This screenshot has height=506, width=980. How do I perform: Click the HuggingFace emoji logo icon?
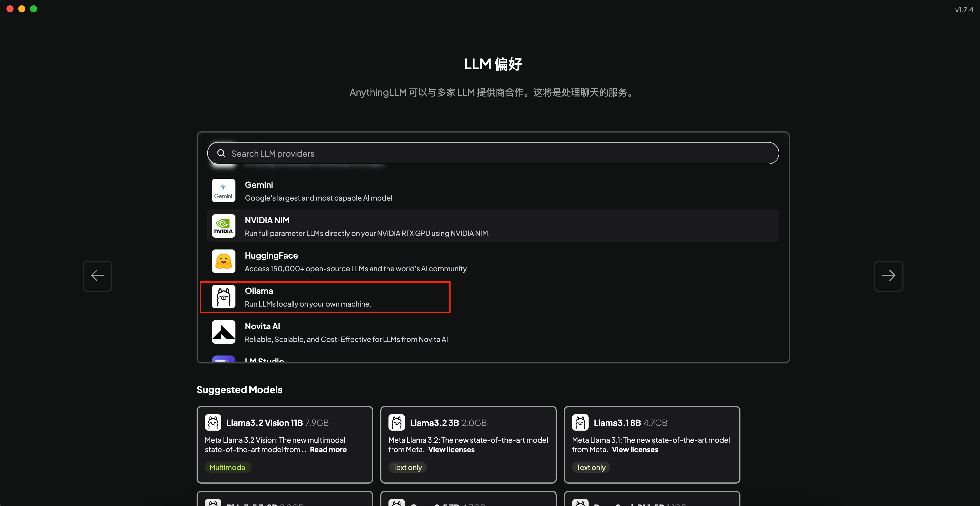(223, 261)
